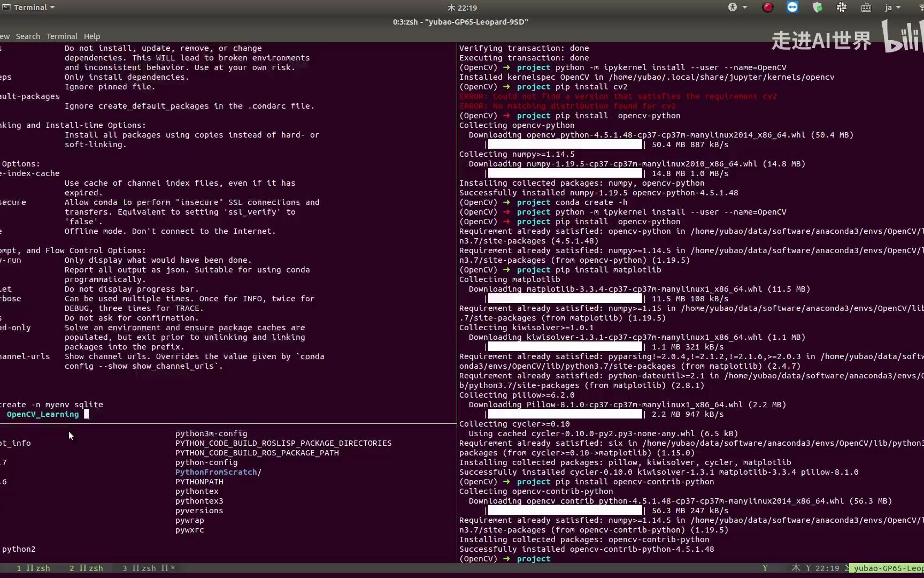Click 'Do not display progress bar.' help text
Image resolution: width=924 pixels, height=578 pixels.
(x=132, y=289)
